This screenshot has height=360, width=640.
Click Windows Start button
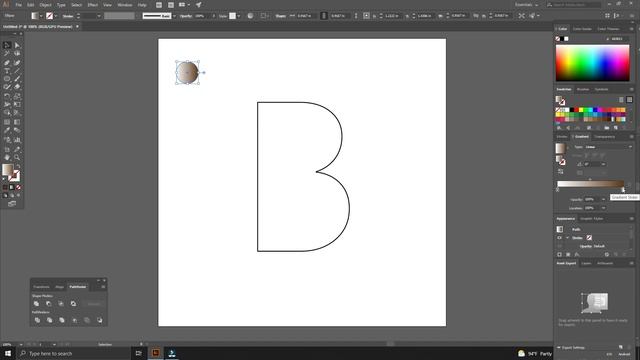pos(7,353)
